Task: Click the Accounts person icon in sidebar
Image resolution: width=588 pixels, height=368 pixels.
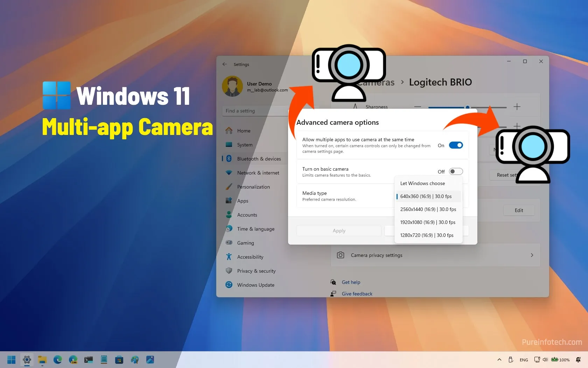Action: [x=229, y=214]
